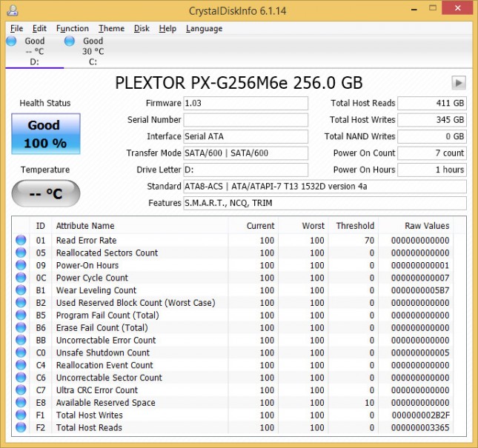Click the temperature -- °C button
The image size is (478, 448).
click(46, 193)
